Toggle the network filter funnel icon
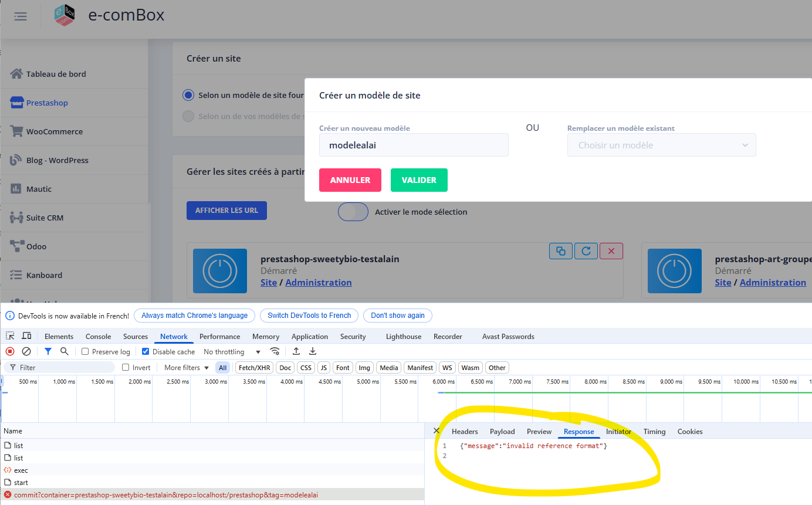The image size is (812, 505). (x=48, y=351)
